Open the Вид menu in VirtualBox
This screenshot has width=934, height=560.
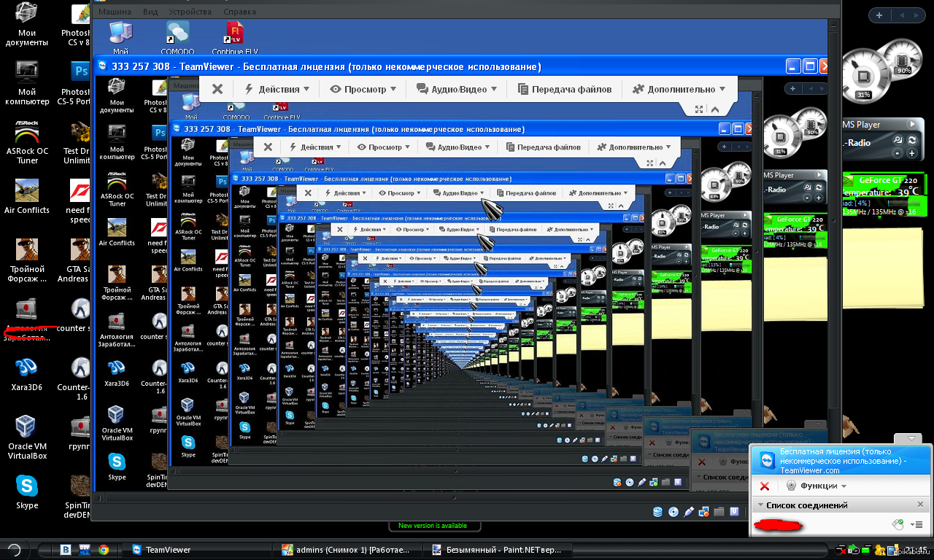(x=150, y=12)
